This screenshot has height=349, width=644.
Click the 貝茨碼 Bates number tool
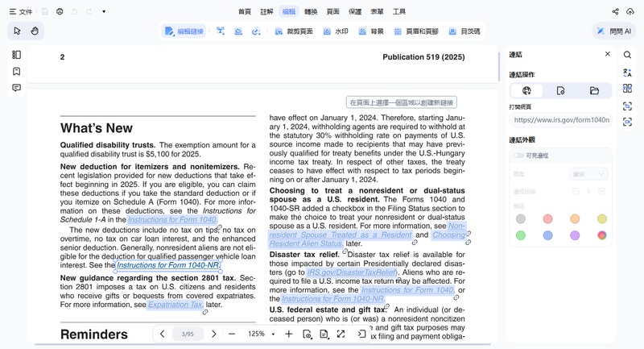[464, 31]
